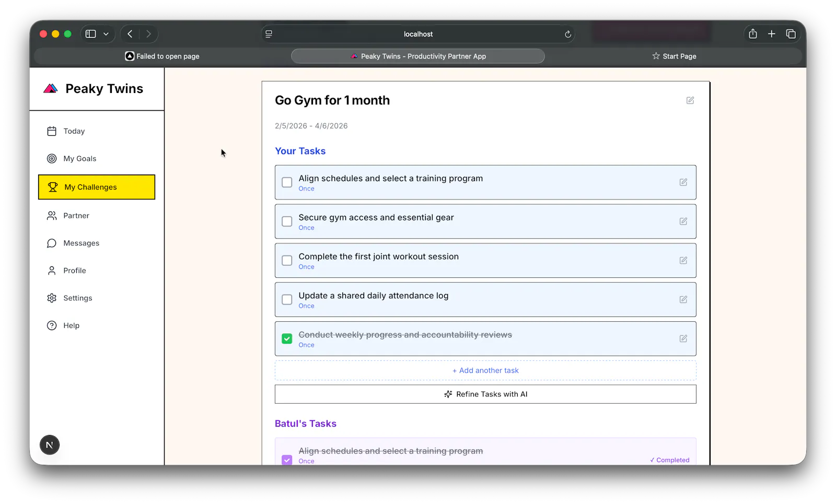The height and width of the screenshot is (504, 836).
Task: Uncheck the Conduct weekly progress reviews task
Action: point(287,339)
